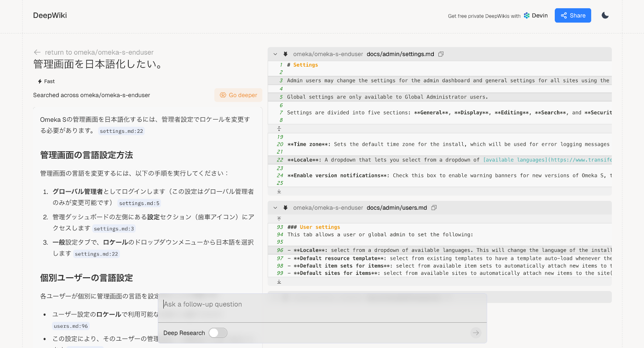Viewport: 644px width, 348px height.
Task: Click the DeepWiki logo text
Action: 50,16
